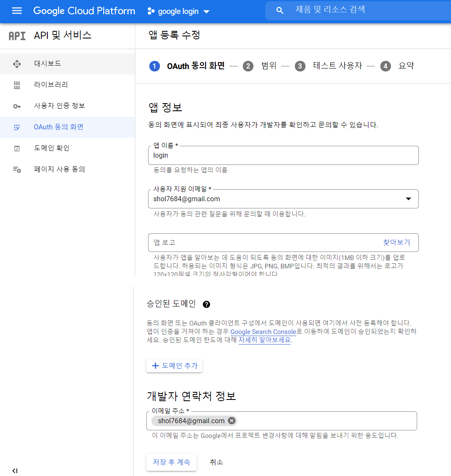The image size is (451, 476).
Task: Click the Google Cloud Platform logo
Action: point(84,11)
